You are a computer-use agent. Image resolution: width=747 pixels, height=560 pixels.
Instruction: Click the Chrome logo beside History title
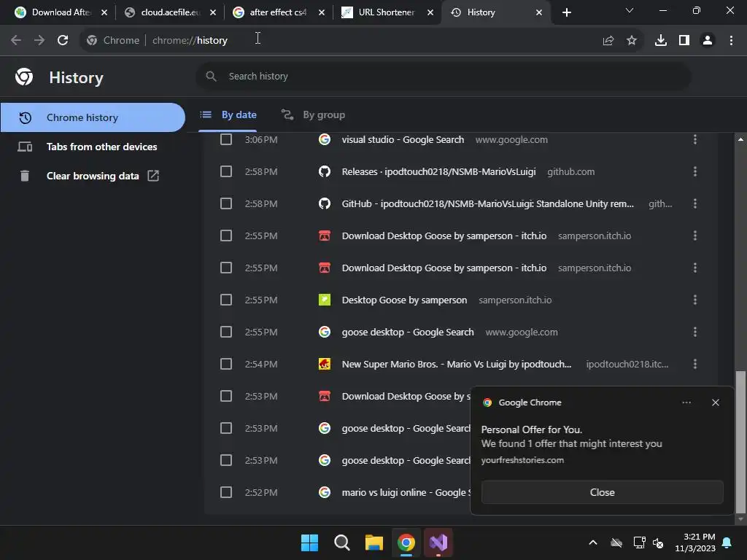(x=24, y=77)
